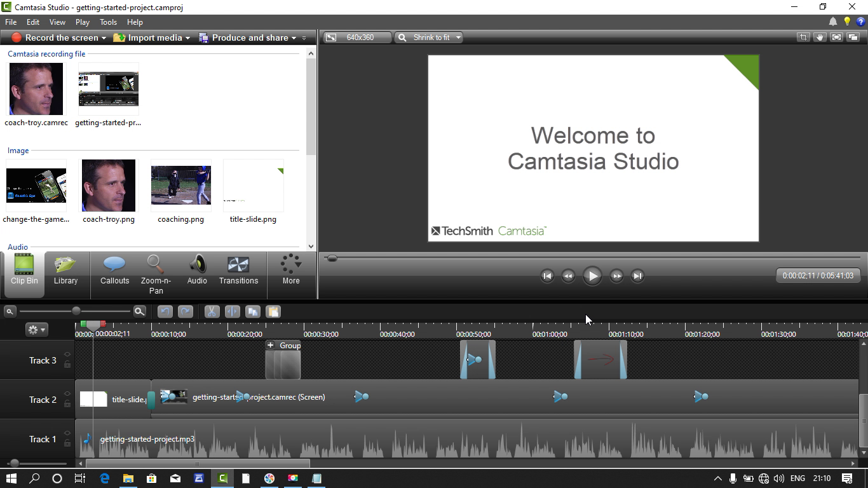Open the Tools menu
868x488 pixels.
coord(108,22)
